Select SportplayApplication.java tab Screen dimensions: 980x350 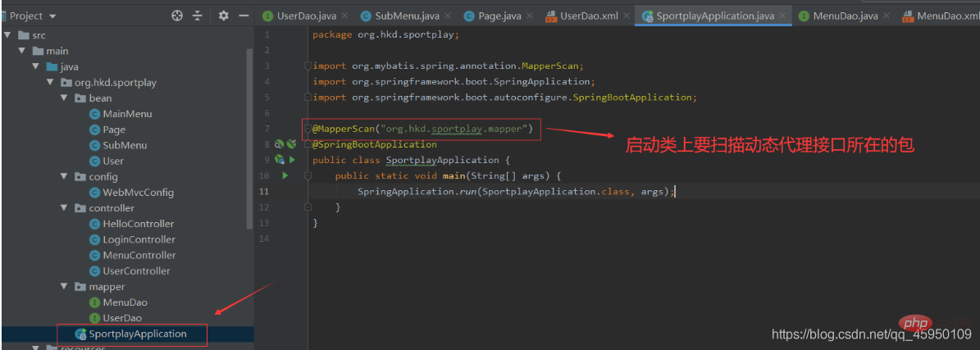(713, 16)
